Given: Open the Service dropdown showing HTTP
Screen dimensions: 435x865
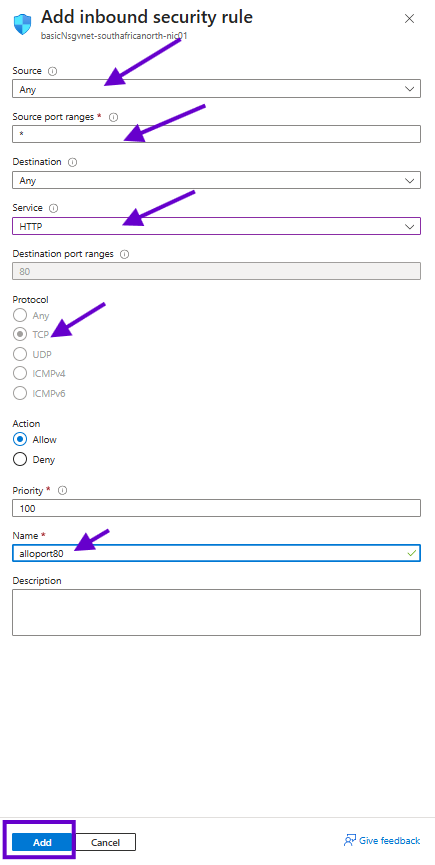Looking at the screenshot, I should tap(216, 226).
